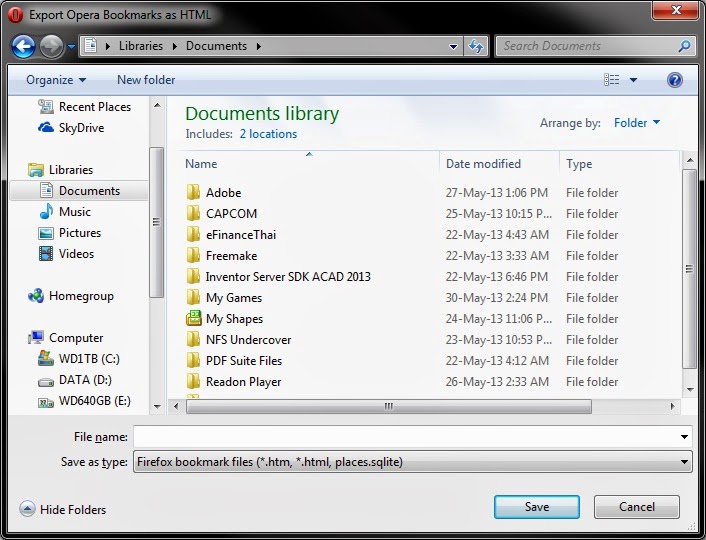This screenshot has height=540, width=706.
Task: Select the Adobe folder icon
Action: pos(193,192)
